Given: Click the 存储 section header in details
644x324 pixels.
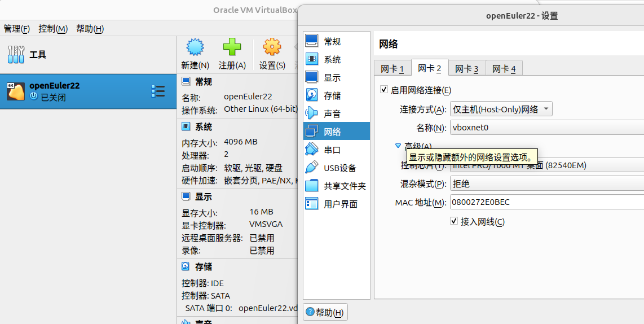Looking at the screenshot, I should pos(204,266).
